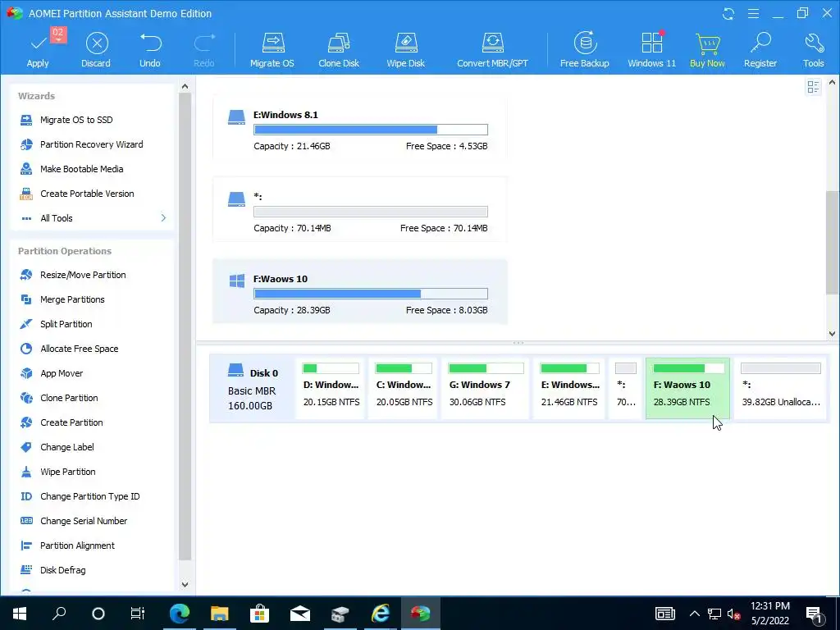The width and height of the screenshot is (840, 630).
Task: Select Disk 0 in the disk map
Action: (253, 389)
